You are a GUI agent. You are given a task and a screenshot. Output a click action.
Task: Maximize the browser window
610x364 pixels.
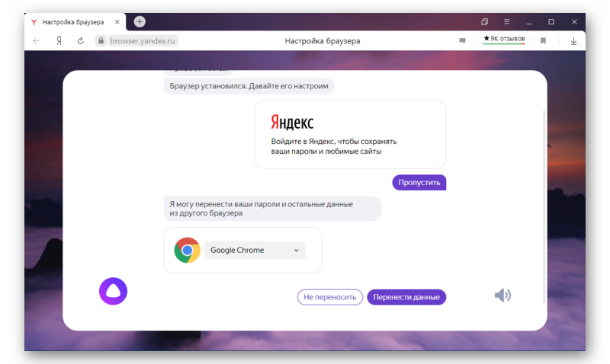click(551, 22)
